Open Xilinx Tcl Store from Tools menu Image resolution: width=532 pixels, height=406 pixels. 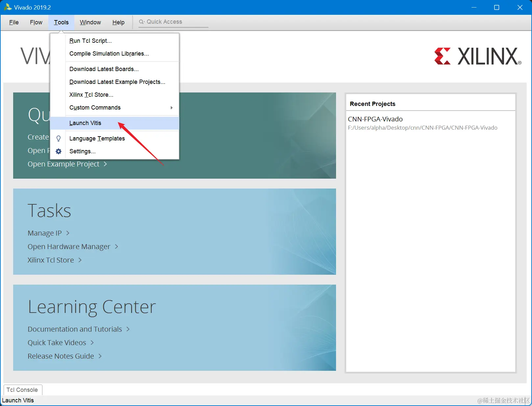click(x=115, y=95)
